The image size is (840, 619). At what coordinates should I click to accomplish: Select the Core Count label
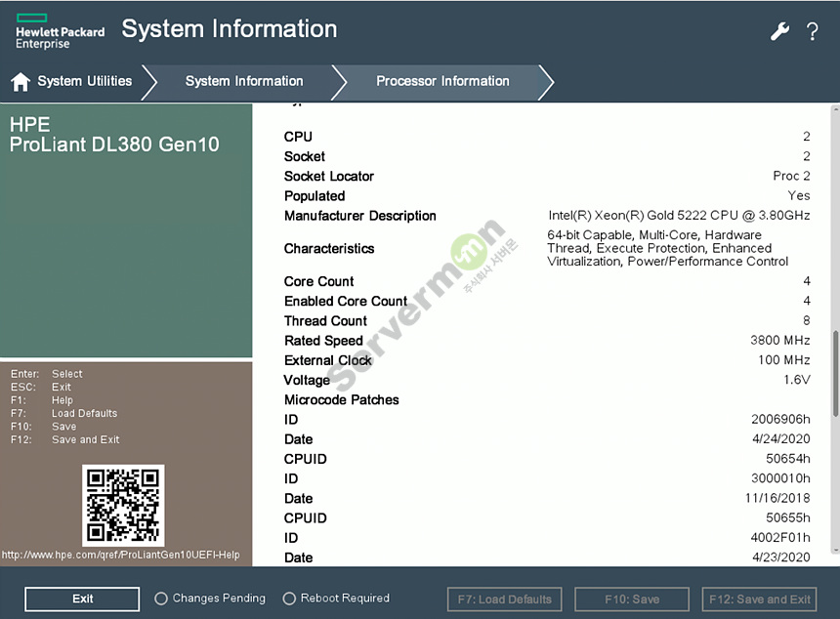[318, 281]
